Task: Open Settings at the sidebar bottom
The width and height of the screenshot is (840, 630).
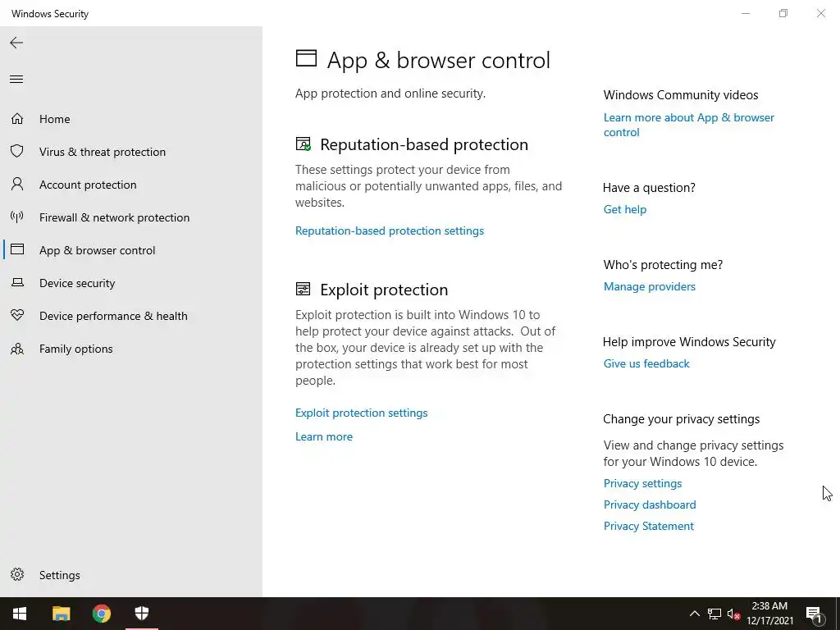Action: [x=59, y=575]
